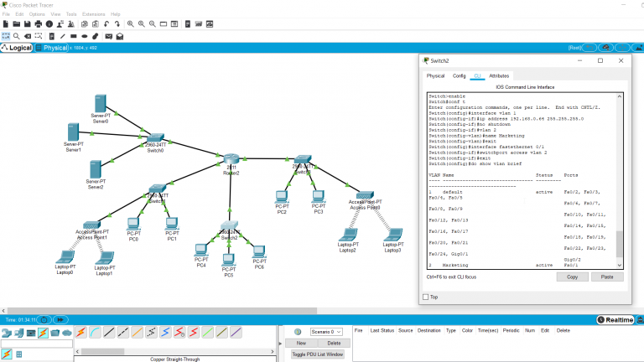This screenshot has width=644, height=362.
Task: Click the Paste button in CLI
Action: pyautogui.click(x=607, y=277)
